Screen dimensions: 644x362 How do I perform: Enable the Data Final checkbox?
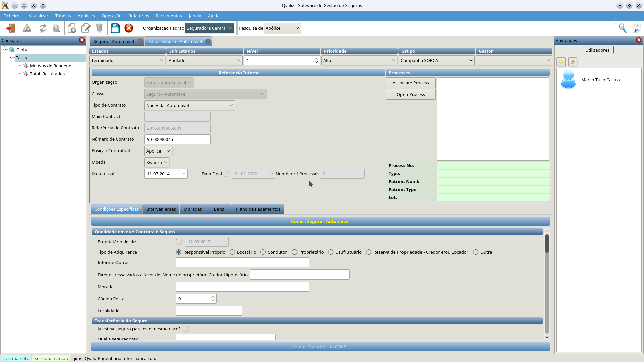tap(225, 174)
